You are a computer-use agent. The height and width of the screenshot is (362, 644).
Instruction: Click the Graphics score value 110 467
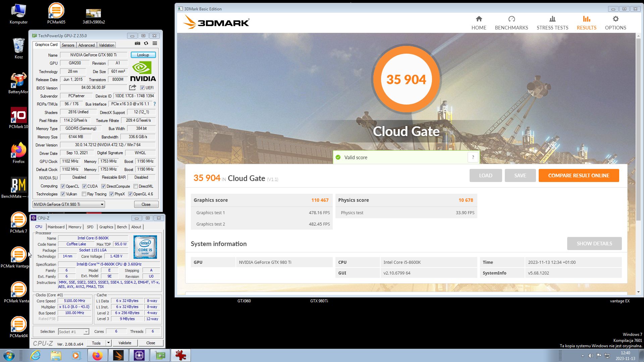coord(320,200)
